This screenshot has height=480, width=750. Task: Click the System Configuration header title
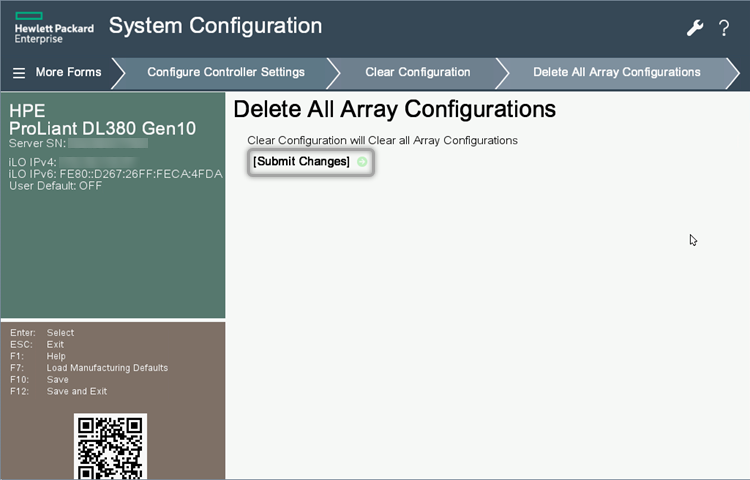pyautogui.click(x=215, y=26)
